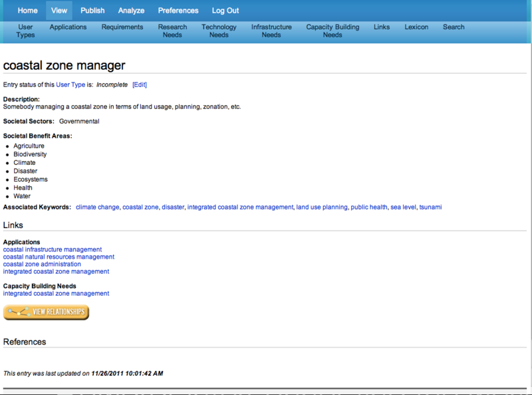
Task: Select the Publish menu item
Action: tap(92, 11)
